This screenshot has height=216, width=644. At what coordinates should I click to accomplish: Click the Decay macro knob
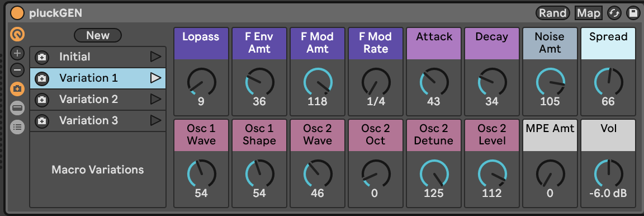[492, 82]
